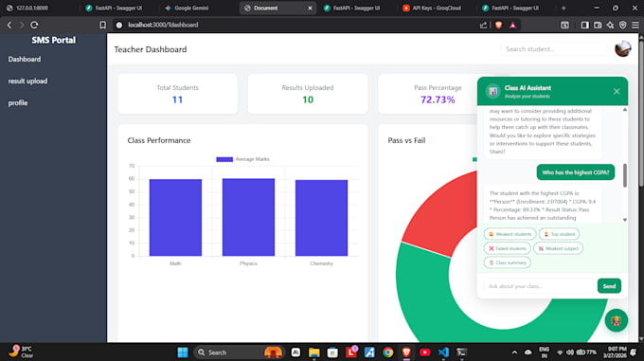Open Brave Shields icon
644x361 pixels.
point(498,25)
